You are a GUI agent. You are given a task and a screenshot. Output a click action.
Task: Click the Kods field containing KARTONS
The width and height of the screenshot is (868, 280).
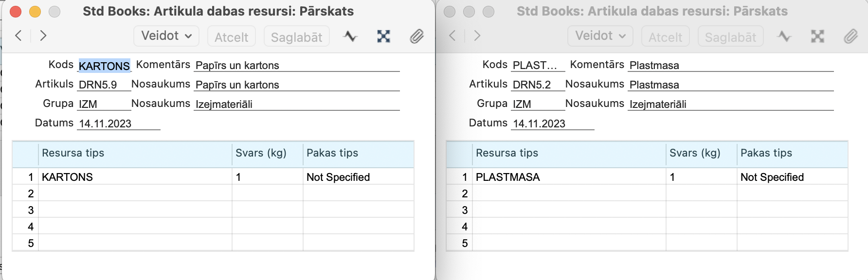104,66
